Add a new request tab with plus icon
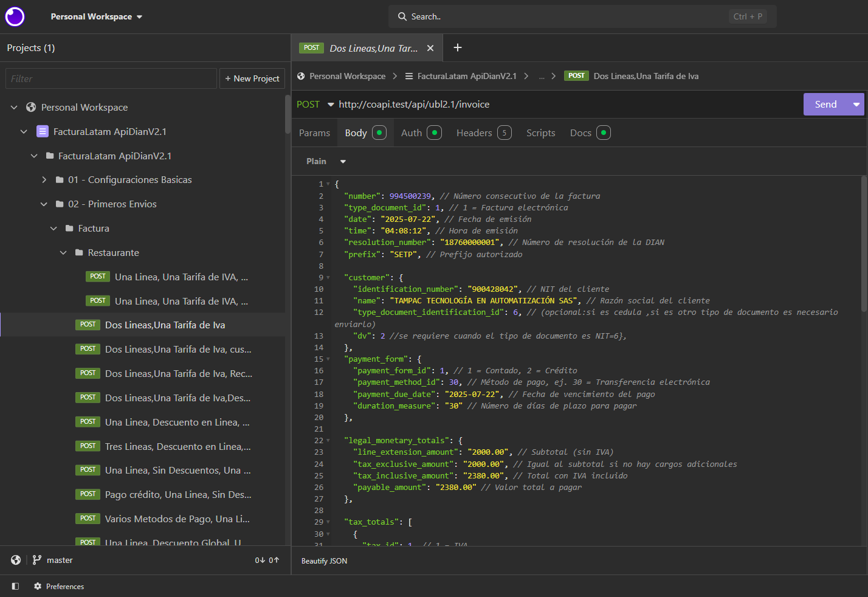This screenshot has width=868, height=597. tap(458, 47)
